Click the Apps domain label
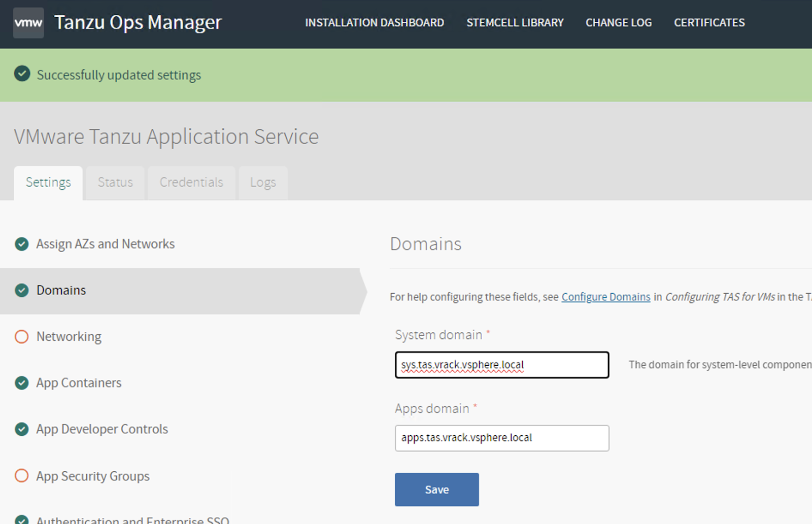This screenshot has width=812, height=524. 432,408
